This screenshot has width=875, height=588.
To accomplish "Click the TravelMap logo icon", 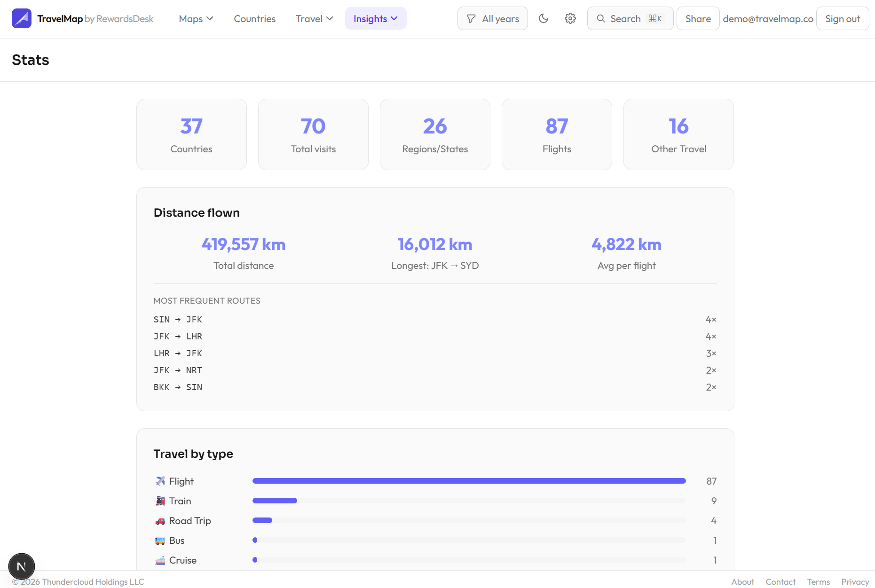I will click(x=22, y=18).
